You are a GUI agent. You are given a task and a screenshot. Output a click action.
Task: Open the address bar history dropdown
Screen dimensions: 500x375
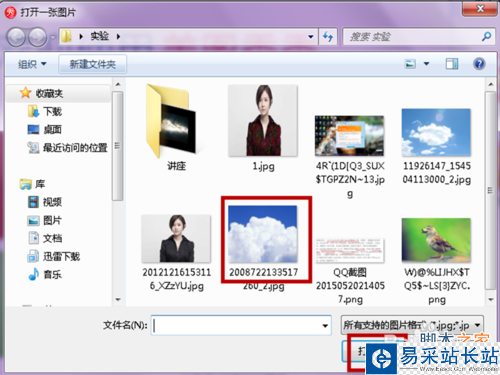(311, 37)
